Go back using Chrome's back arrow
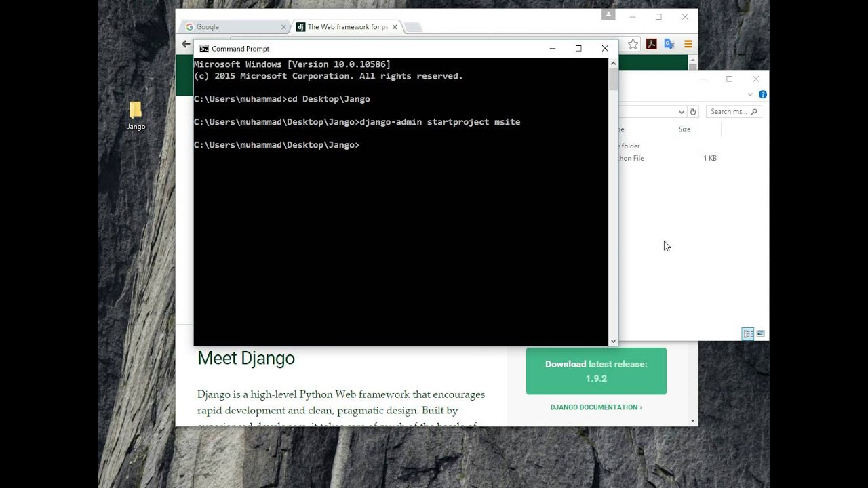Viewport: 868px width, 488px height. click(x=186, y=44)
